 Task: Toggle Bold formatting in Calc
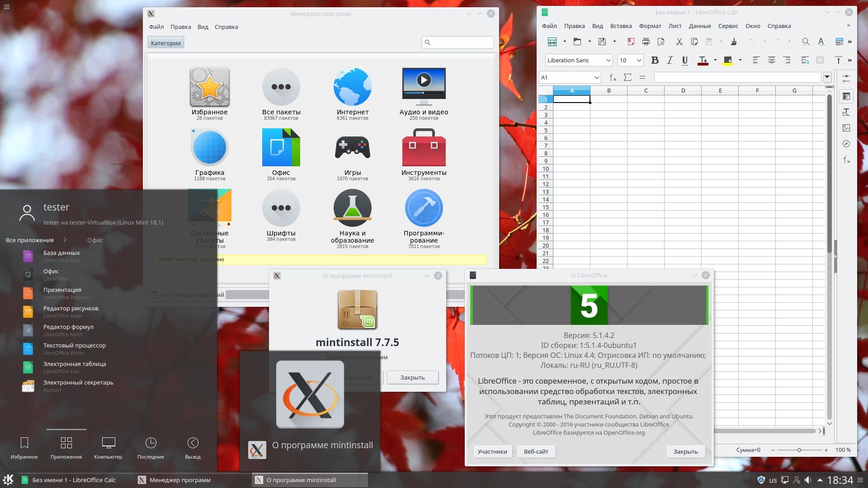(x=655, y=60)
